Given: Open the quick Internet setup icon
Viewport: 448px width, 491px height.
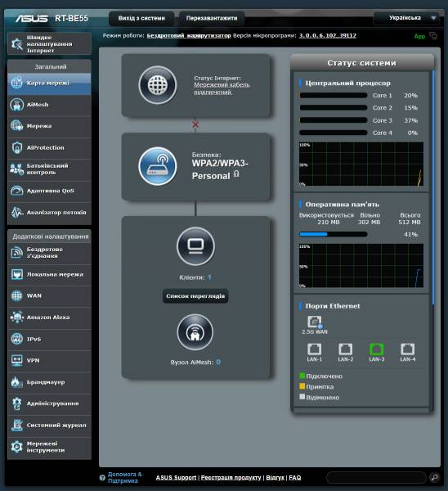Looking at the screenshot, I should coord(17,44).
